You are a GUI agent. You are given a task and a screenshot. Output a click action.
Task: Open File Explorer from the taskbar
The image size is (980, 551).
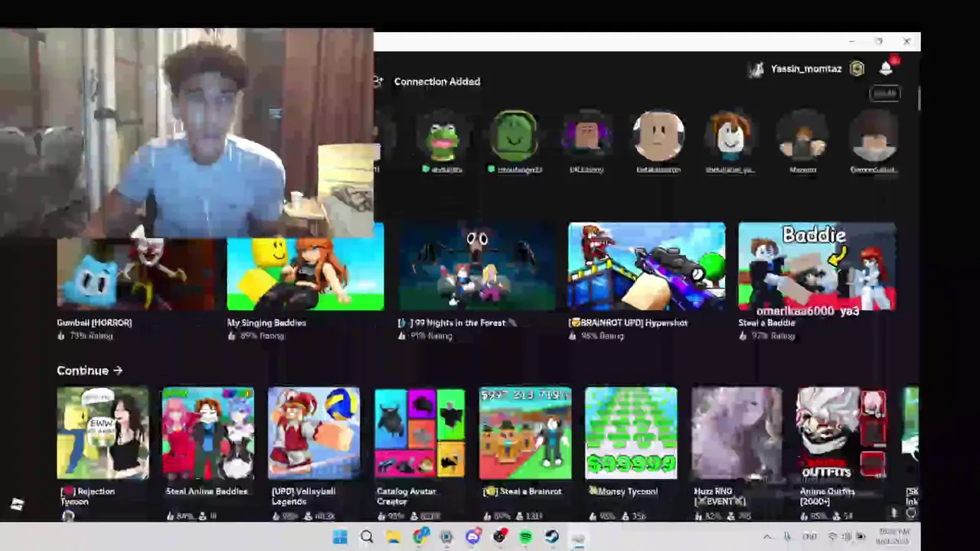[394, 537]
